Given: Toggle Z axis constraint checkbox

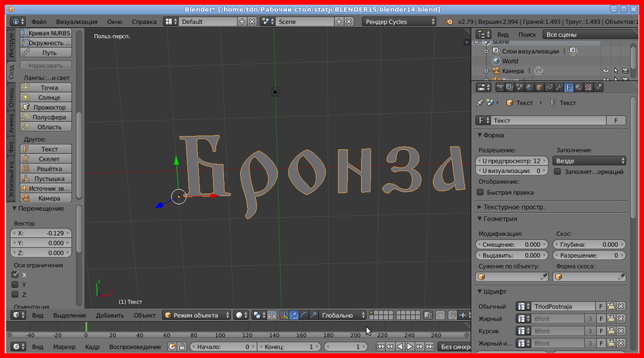Looking at the screenshot, I should click(15, 294).
